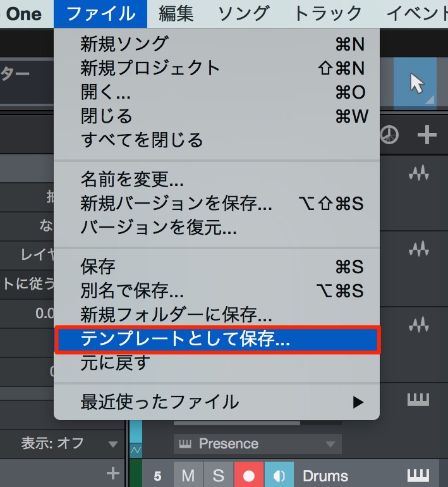Click the peace-sign wheel icon by the plus
Screen dimensions: 448x487
tap(389, 135)
